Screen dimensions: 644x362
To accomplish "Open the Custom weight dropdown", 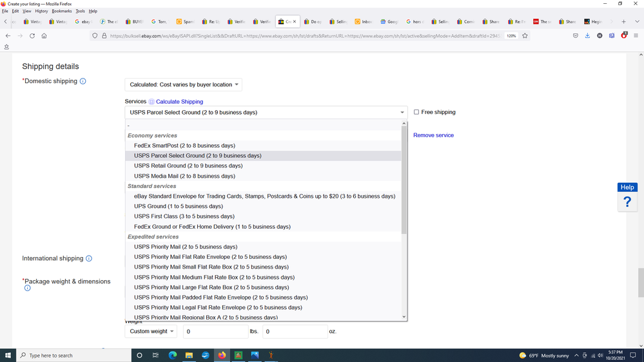I will [151, 331].
